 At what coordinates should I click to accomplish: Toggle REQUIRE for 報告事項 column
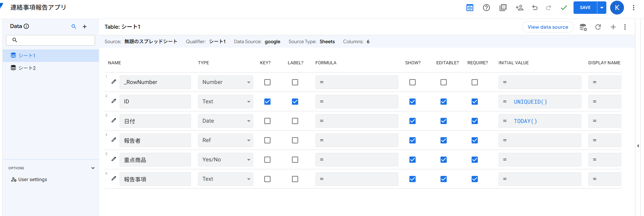(475, 179)
